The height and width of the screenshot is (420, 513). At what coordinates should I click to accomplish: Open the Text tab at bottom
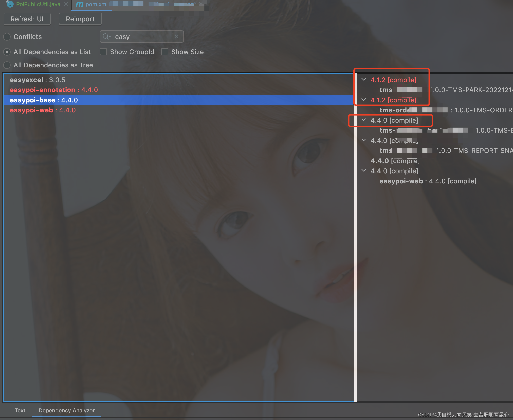[20, 410]
